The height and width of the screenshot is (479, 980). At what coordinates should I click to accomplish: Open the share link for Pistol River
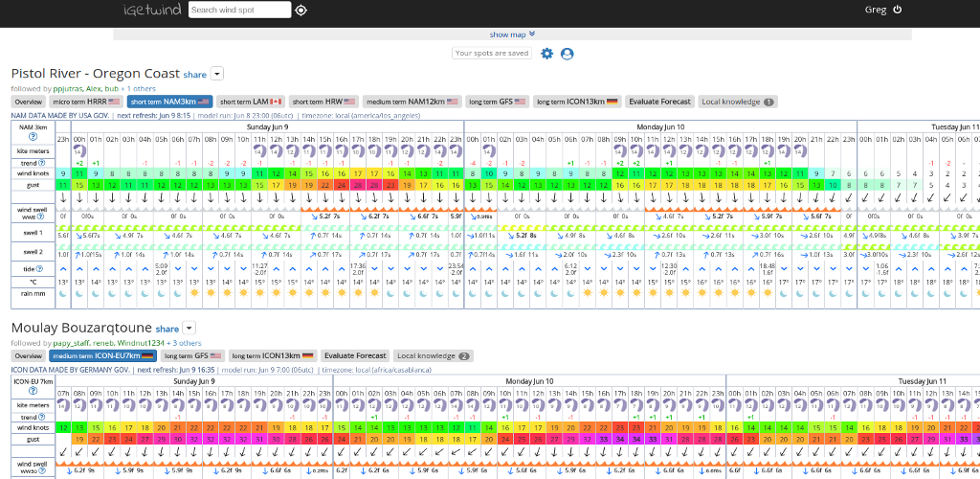[194, 75]
